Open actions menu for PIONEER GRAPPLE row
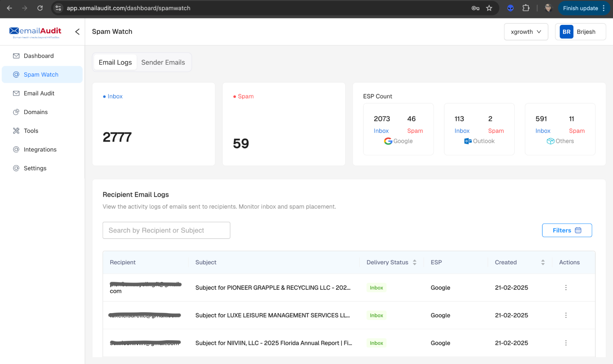This screenshot has height=364, width=613. (566, 288)
